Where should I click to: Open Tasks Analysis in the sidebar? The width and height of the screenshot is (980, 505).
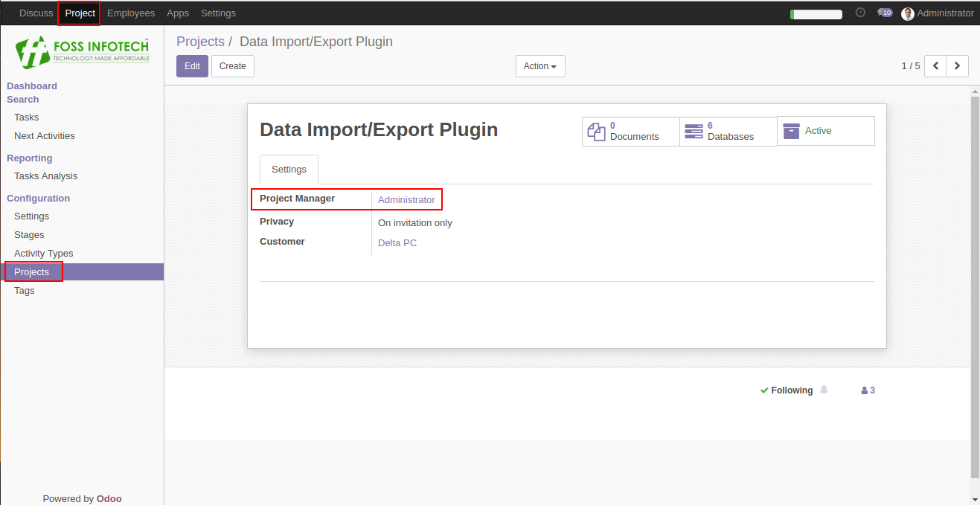pyautogui.click(x=46, y=176)
